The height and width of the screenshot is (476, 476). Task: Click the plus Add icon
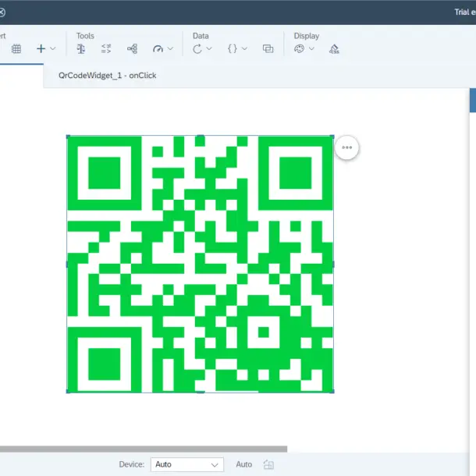(41, 48)
